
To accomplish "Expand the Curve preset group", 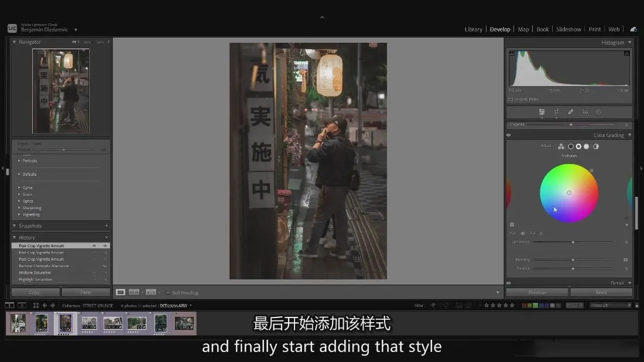I will pyautogui.click(x=19, y=187).
